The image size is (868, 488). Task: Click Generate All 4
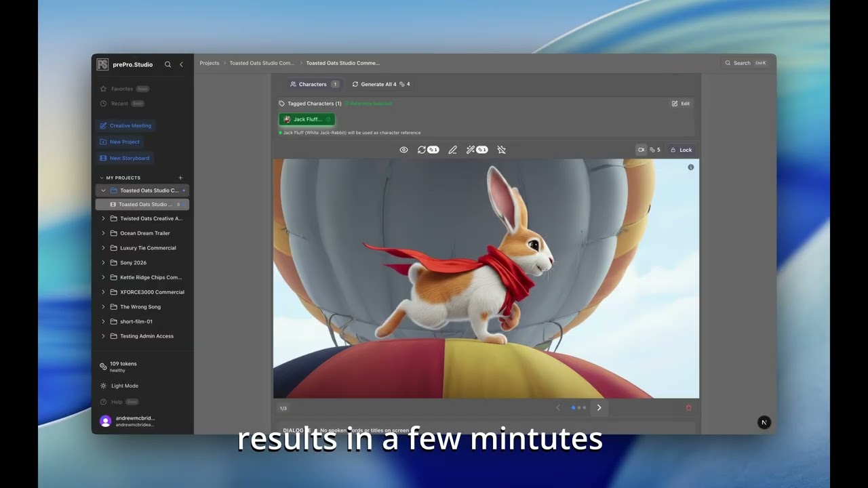coord(381,84)
